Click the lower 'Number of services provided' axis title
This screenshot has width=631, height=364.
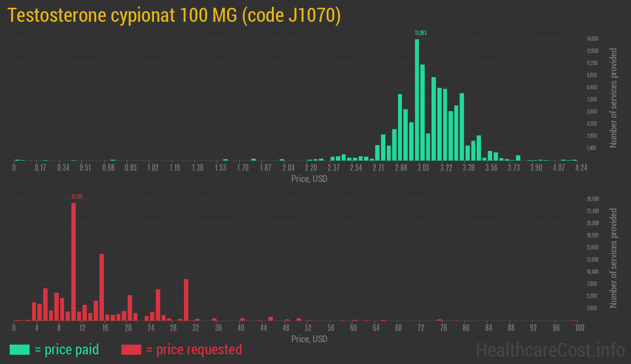pos(613,258)
